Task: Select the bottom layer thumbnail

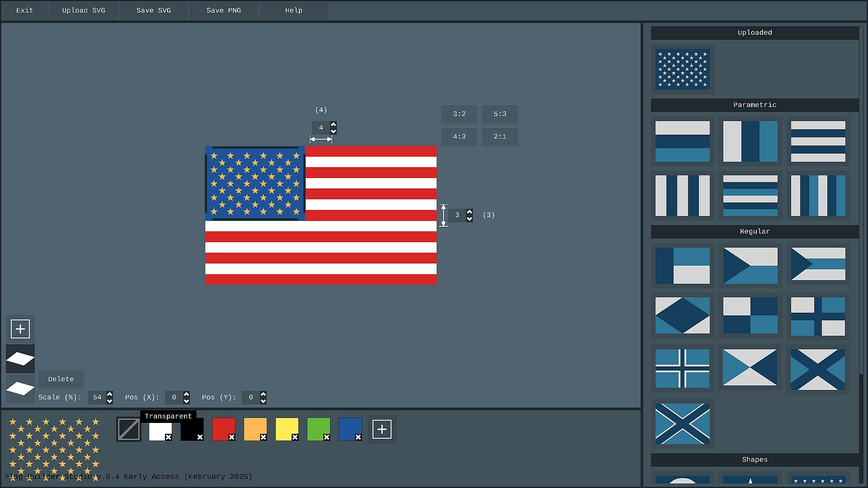Action: point(20,388)
